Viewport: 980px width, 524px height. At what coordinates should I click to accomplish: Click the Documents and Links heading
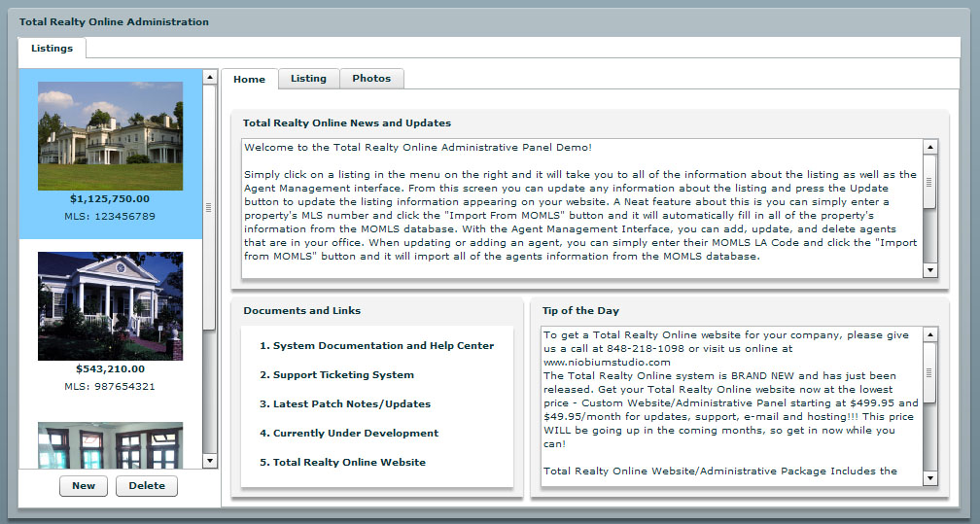301,311
